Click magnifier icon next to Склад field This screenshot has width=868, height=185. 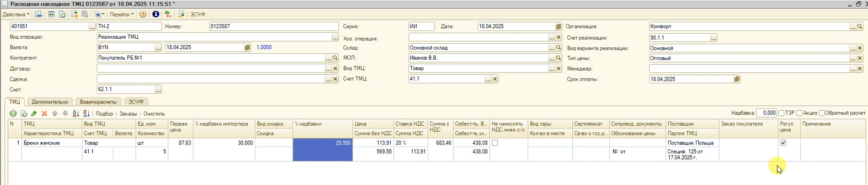click(559, 47)
